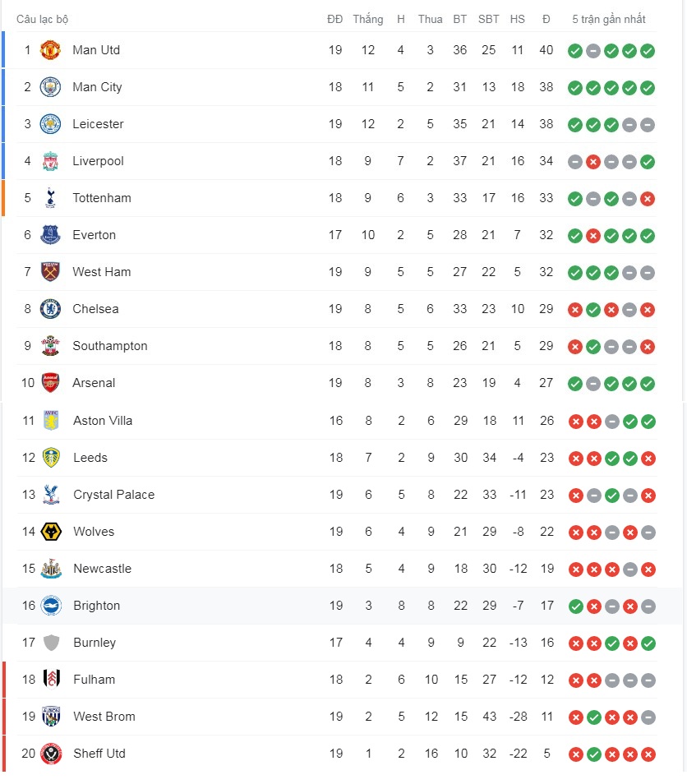Click the Leeds club crest

coord(51,458)
